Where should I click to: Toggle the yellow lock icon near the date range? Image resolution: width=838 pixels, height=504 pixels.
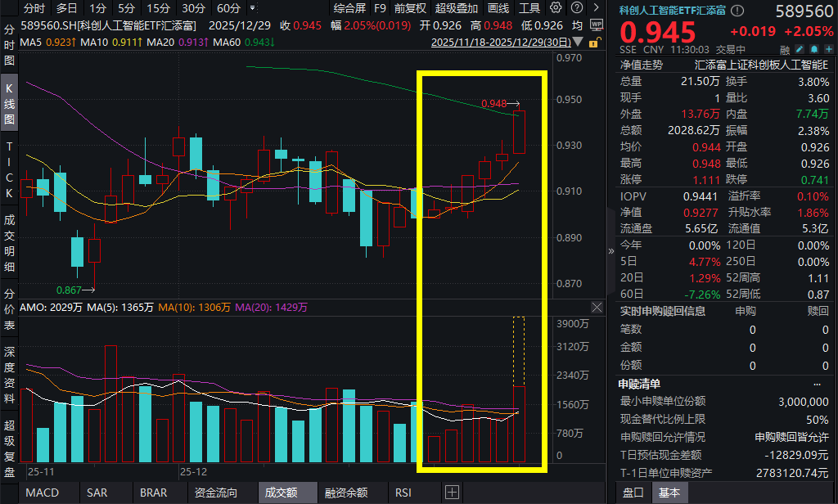pos(594,43)
